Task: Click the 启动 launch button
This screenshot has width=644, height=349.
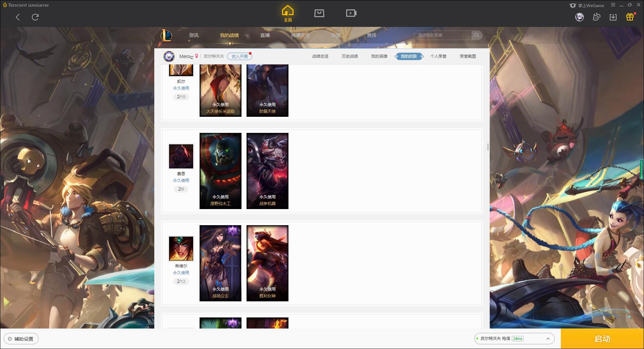Action: click(602, 339)
